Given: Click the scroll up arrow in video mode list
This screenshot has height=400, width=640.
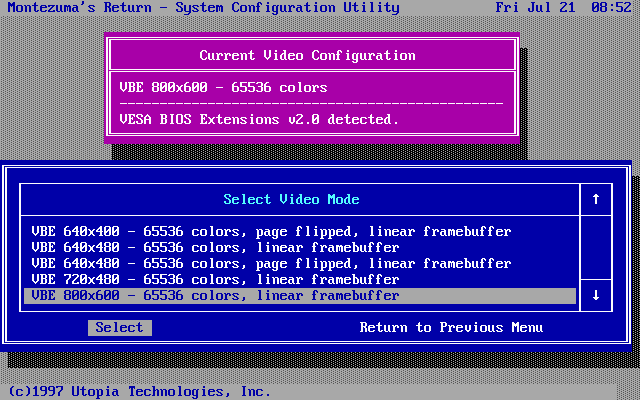Looking at the screenshot, I should point(596,199).
